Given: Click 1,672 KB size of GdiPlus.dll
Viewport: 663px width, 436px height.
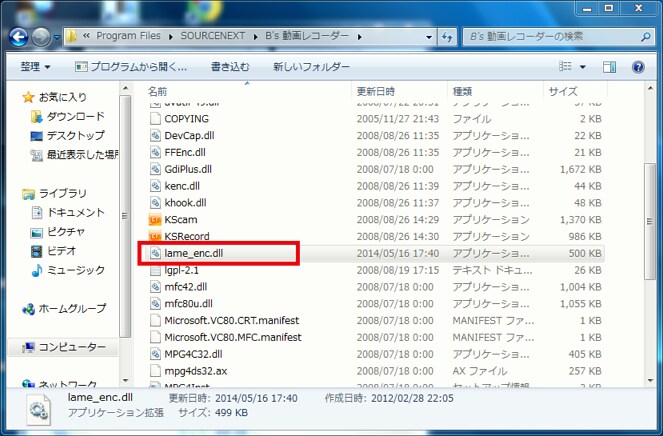Looking at the screenshot, I should [x=581, y=169].
